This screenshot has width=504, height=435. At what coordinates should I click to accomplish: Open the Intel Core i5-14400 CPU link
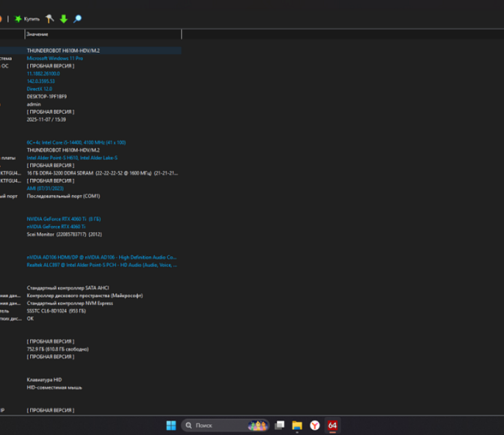[x=75, y=142]
